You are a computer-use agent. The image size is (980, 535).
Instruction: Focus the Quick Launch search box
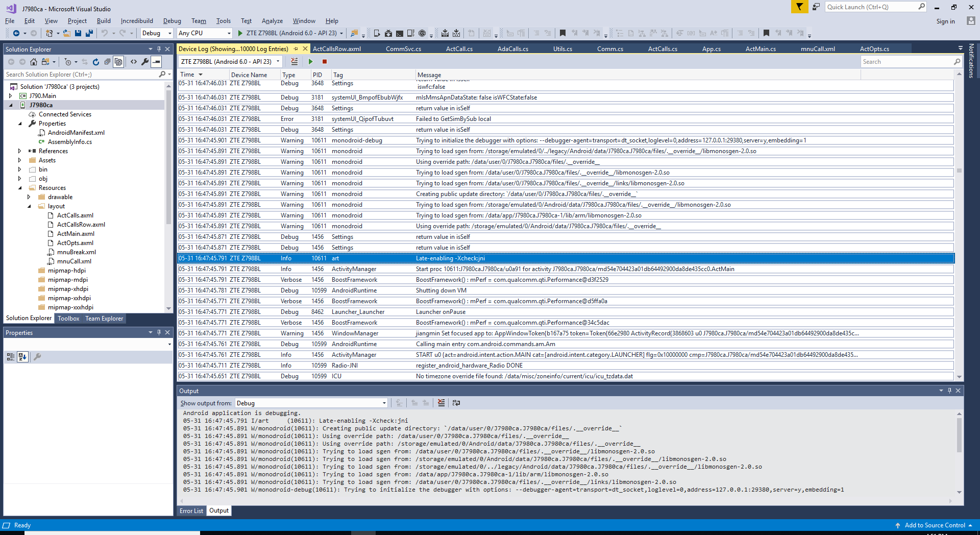click(x=875, y=7)
